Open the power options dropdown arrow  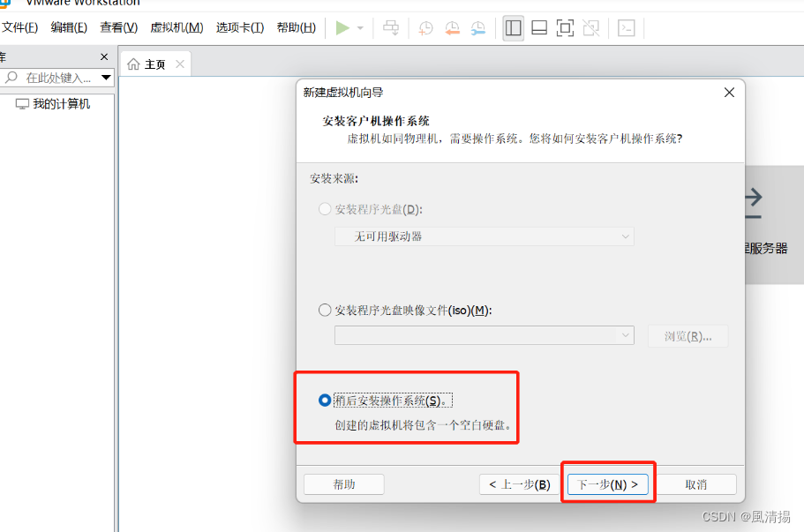click(x=360, y=28)
